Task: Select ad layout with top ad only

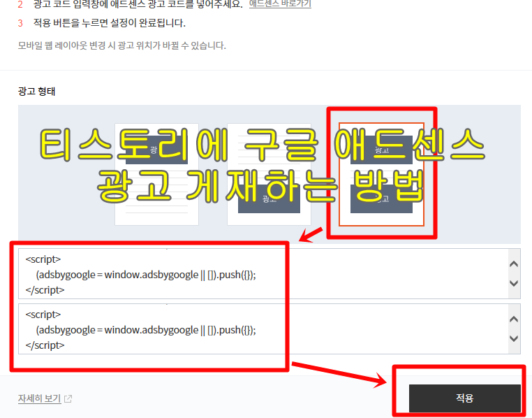Action: coord(157,174)
